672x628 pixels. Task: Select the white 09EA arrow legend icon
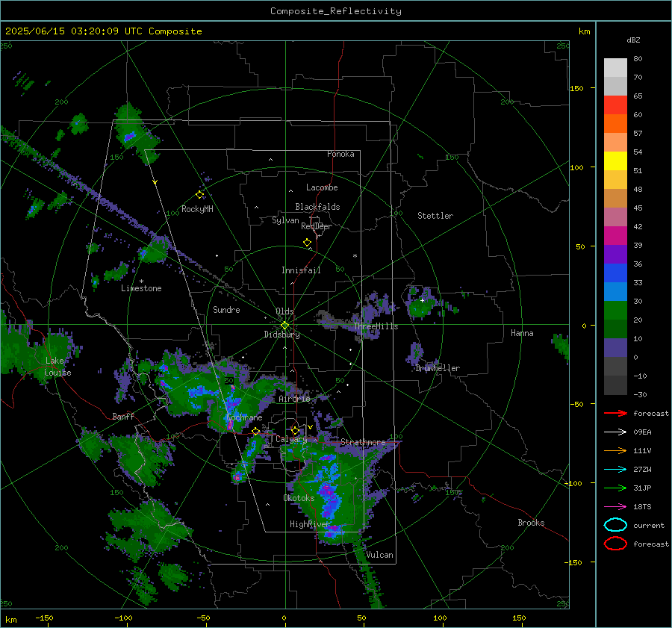615,432
